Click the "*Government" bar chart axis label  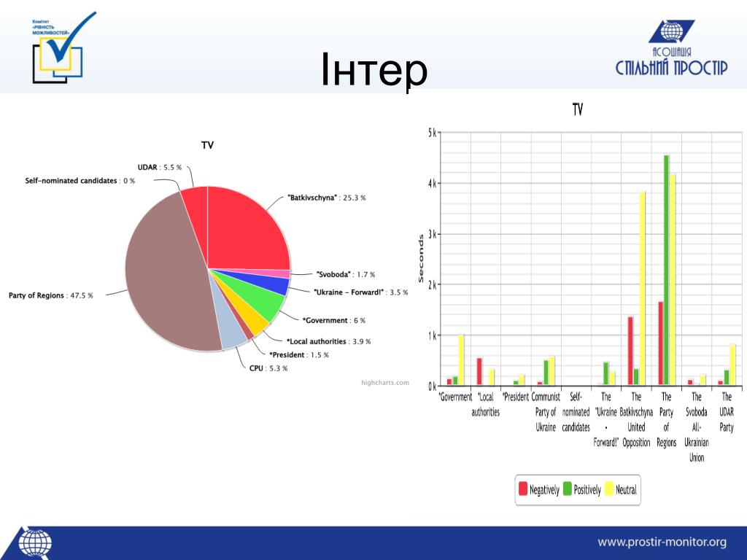click(455, 397)
